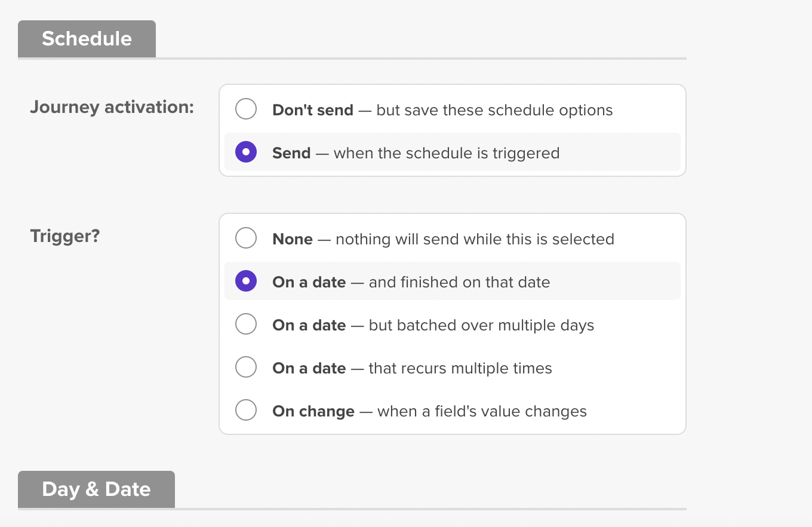The height and width of the screenshot is (527, 812).
Task: Click the bold "Don't send" option label
Action: click(313, 111)
